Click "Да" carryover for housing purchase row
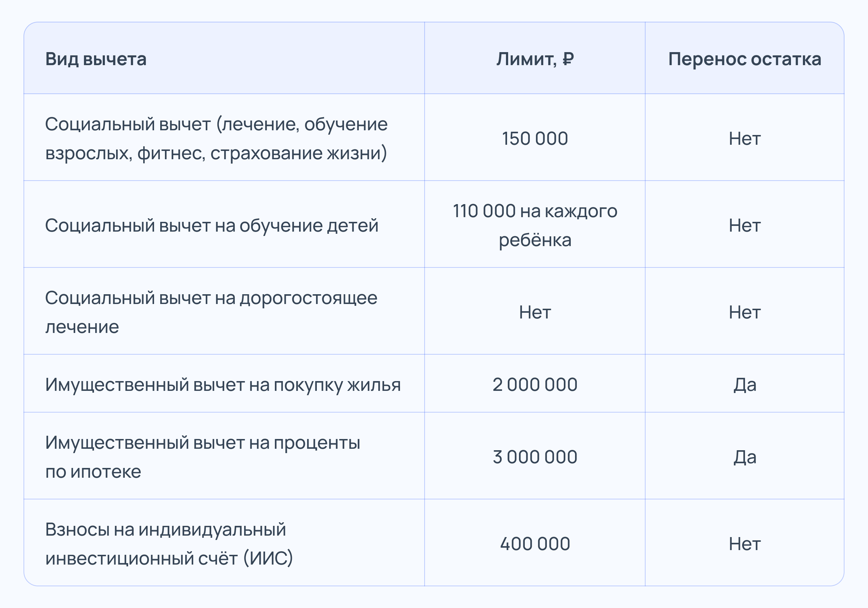 [744, 385]
